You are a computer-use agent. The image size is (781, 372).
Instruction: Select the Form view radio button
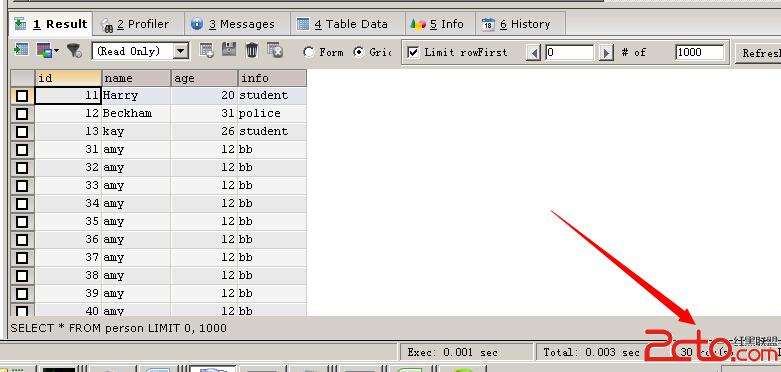point(309,52)
